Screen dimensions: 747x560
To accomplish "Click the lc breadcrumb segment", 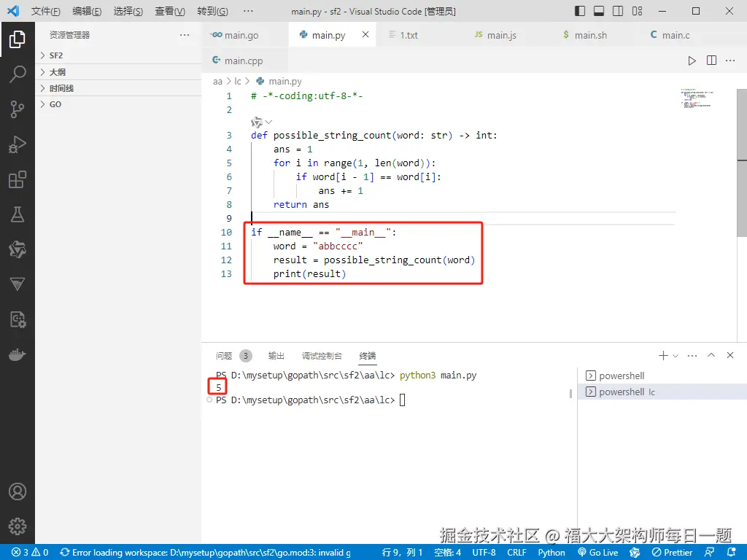I will (238, 82).
